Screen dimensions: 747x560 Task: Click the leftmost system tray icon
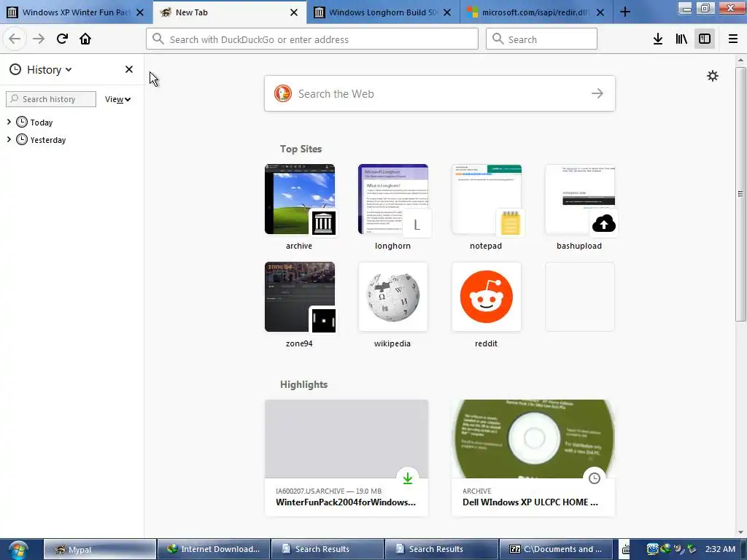652,549
